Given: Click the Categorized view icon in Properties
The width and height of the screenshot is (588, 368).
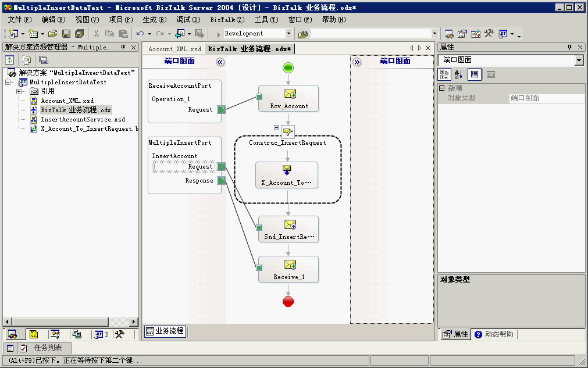Looking at the screenshot, I should coord(444,74).
